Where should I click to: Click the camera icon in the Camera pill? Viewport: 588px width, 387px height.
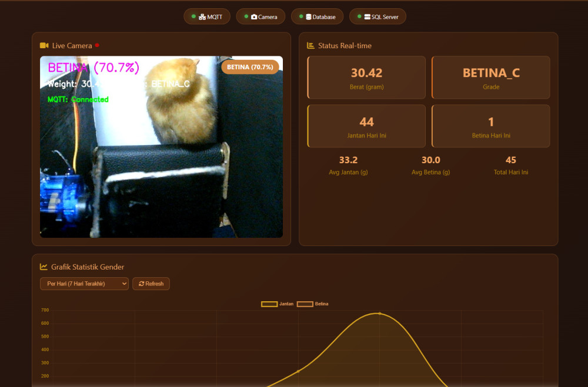(254, 17)
